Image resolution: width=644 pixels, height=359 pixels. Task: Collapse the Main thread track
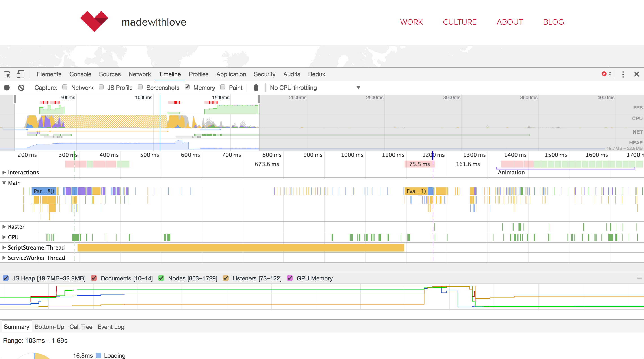point(4,183)
